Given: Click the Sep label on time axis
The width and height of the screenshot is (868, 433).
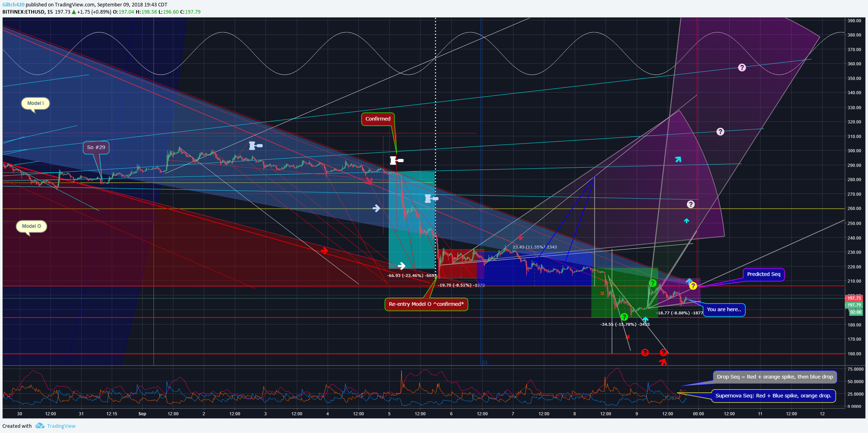Looking at the screenshot, I should pos(142,414).
